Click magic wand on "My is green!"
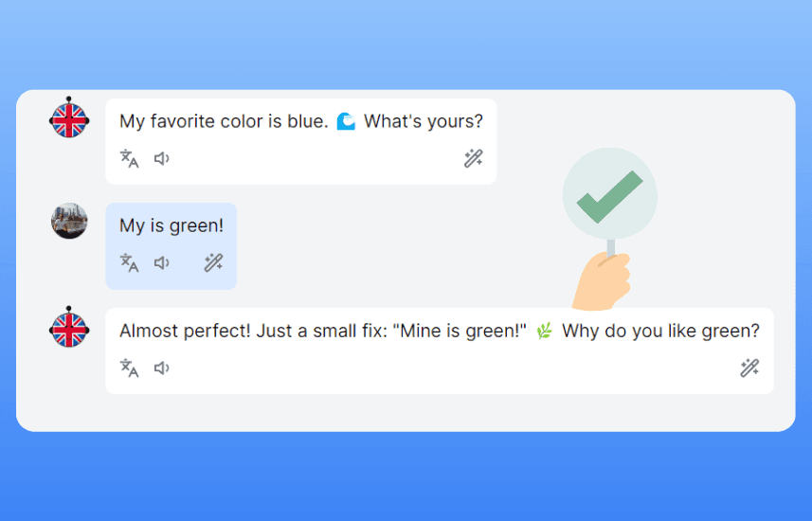The height and width of the screenshot is (521, 812). (213, 262)
